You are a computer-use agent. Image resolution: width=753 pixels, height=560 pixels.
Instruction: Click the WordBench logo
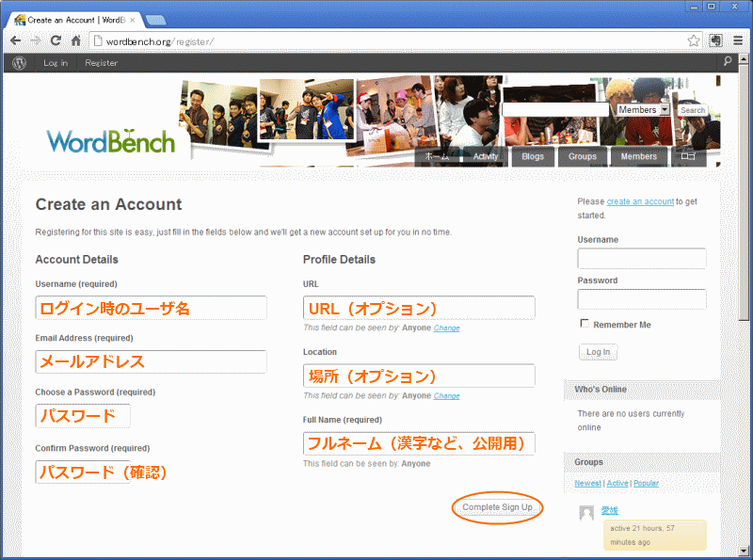pos(110,141)
